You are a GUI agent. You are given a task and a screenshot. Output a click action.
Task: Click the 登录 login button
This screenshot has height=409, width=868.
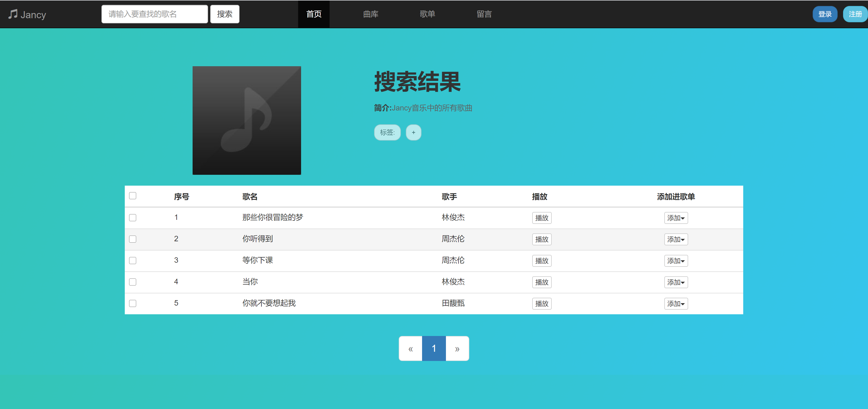825,14
